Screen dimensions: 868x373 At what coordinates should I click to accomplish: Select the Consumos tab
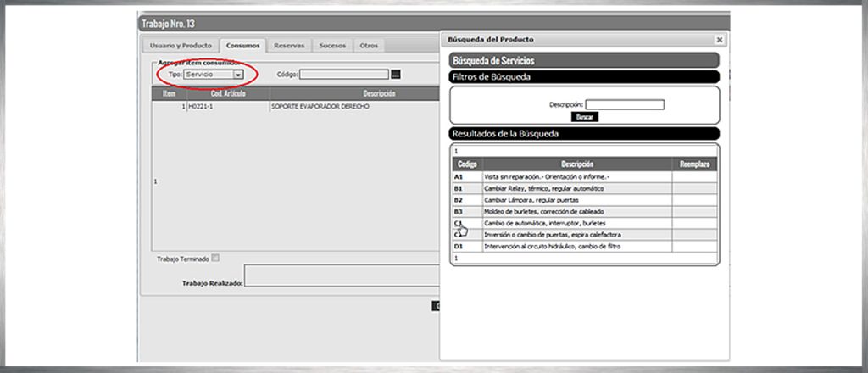click(243, 46)
